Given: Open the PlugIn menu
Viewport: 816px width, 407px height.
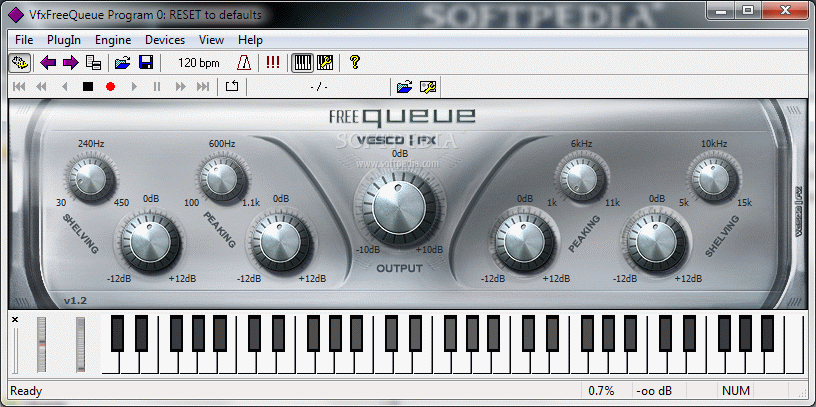Looking at the screenshot, I should [63, 40].
